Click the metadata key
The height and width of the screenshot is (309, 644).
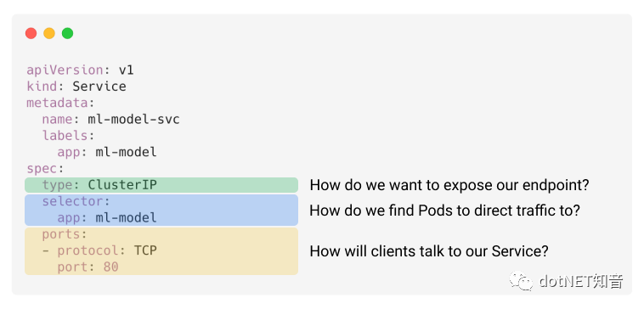pos(58,103)
